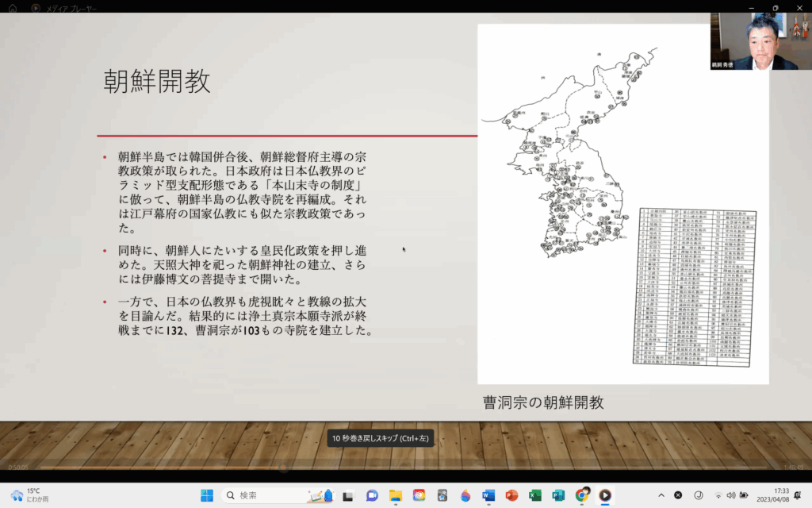Screen dimensions: 812x508
Task: Click the speaker volume tray icon
Action: pos(731,495)
